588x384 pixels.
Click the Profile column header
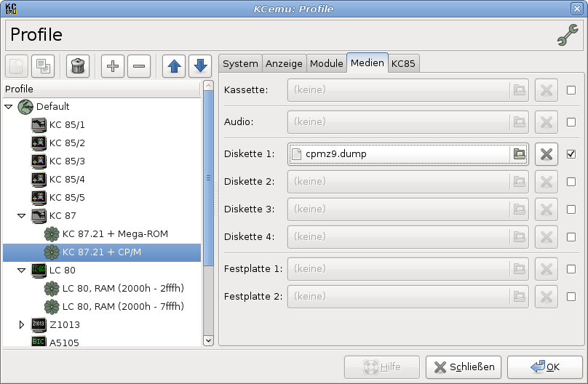pyautogui.click(x=102, y=89)
